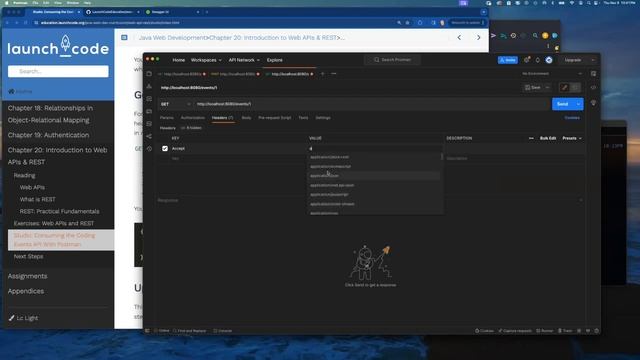This screenshot has height=360, width=640.
Task: Go to next page arrow on LaunchCode
Action: tap(479, 38)
